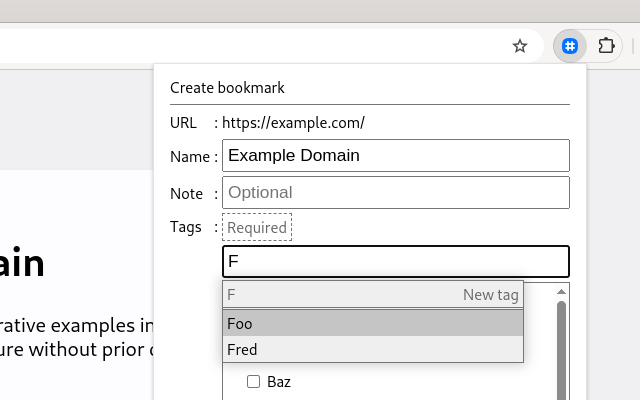Check the Baz tag checkbox

point(253,381)
